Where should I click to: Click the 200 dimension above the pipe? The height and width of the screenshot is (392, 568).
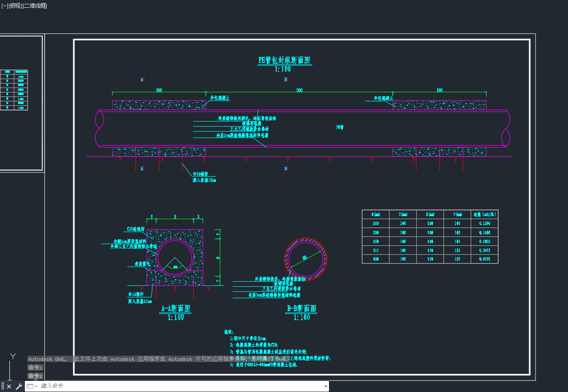(x=299, y=90)
